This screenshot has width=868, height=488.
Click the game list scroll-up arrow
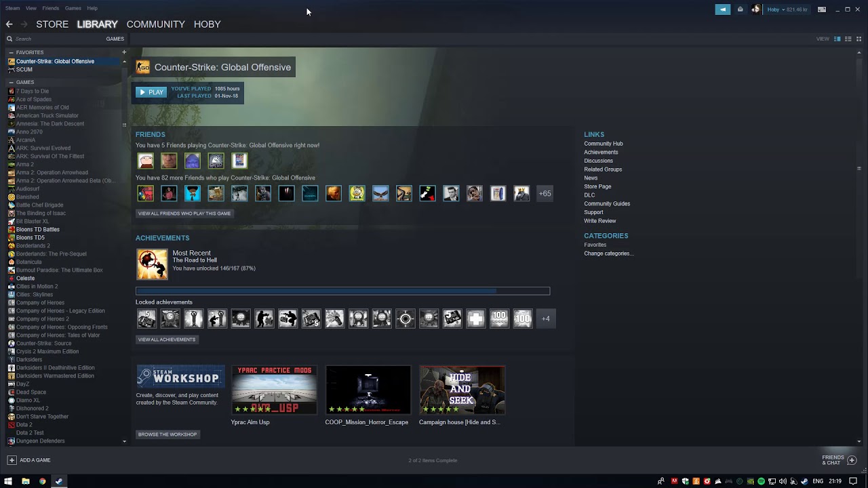tap(124, 62)
